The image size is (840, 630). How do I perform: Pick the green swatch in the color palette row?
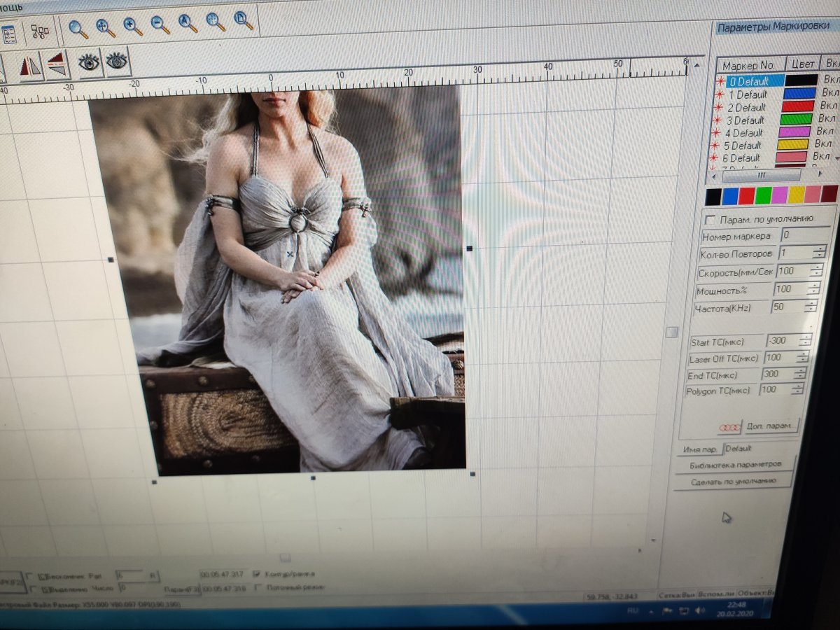[x=764, y=195]
